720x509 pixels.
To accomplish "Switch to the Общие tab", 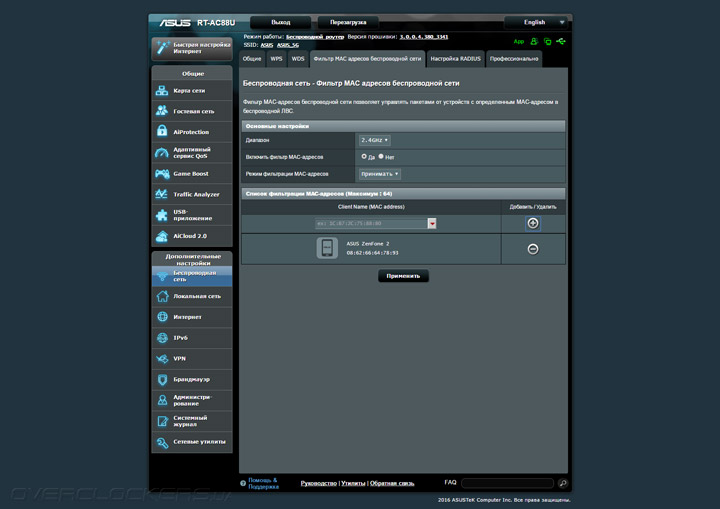I will pos(252,59).
